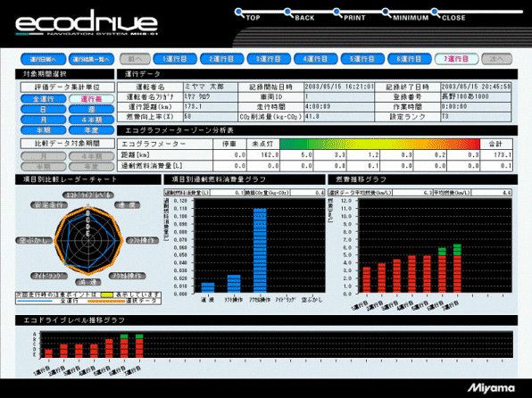Viewport: 532px width, 398px height.
Task: Print the report via PRINT icon
Action: coord(337,12)
